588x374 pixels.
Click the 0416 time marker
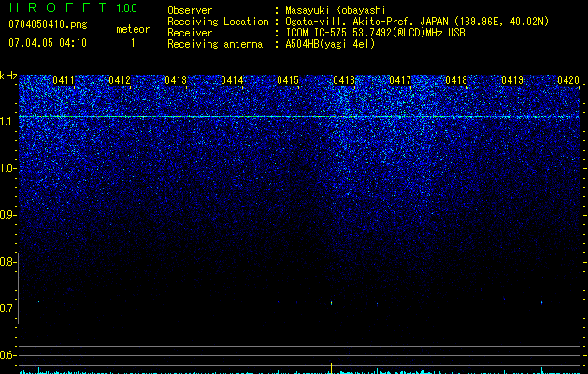click(344, 79)
